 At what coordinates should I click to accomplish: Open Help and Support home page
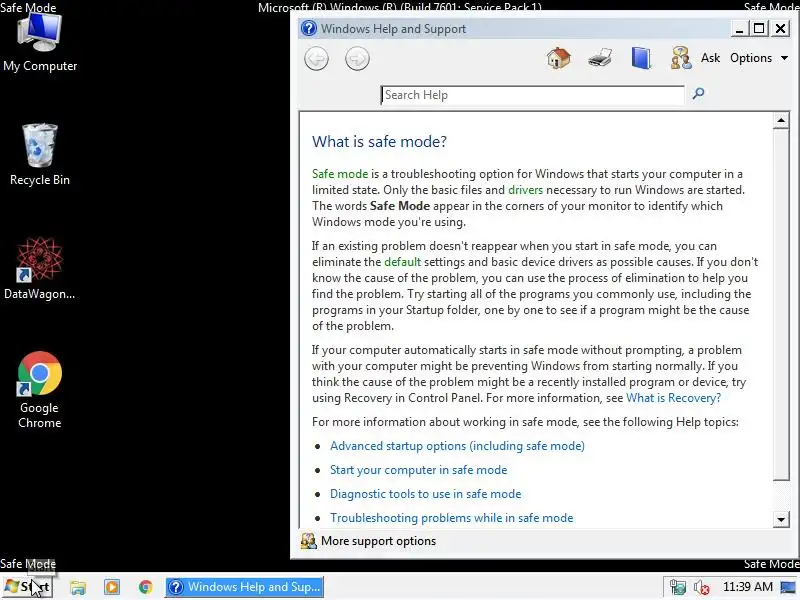[x=559, y=58]
